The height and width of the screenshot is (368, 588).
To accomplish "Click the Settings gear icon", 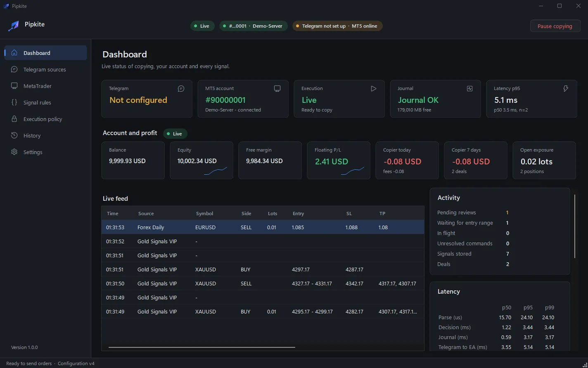I will [14, 152].
